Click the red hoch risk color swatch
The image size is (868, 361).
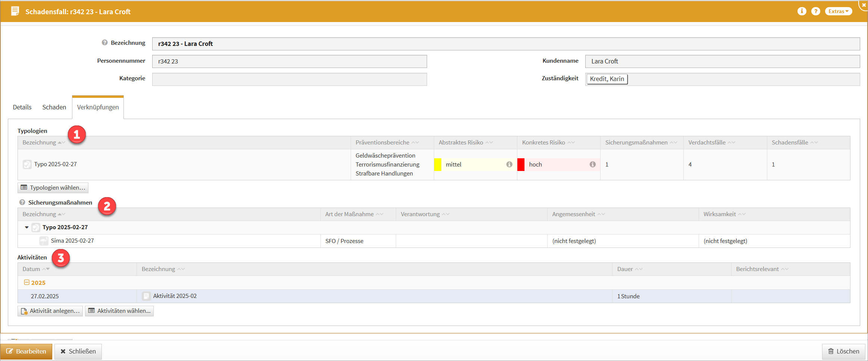(521, 164)
